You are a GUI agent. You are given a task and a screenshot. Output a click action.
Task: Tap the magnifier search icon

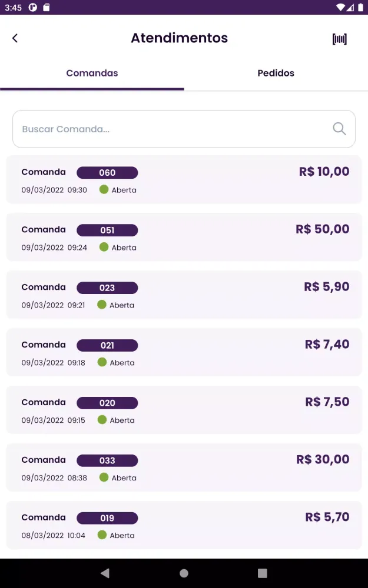(339, 129)
